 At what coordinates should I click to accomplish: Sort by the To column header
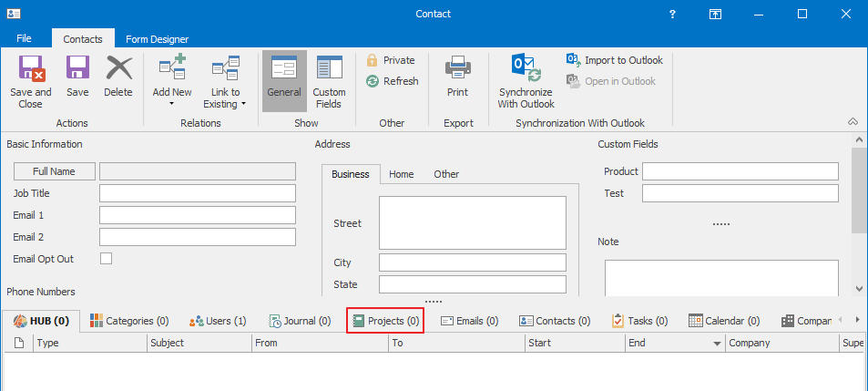tap(456, 343)
